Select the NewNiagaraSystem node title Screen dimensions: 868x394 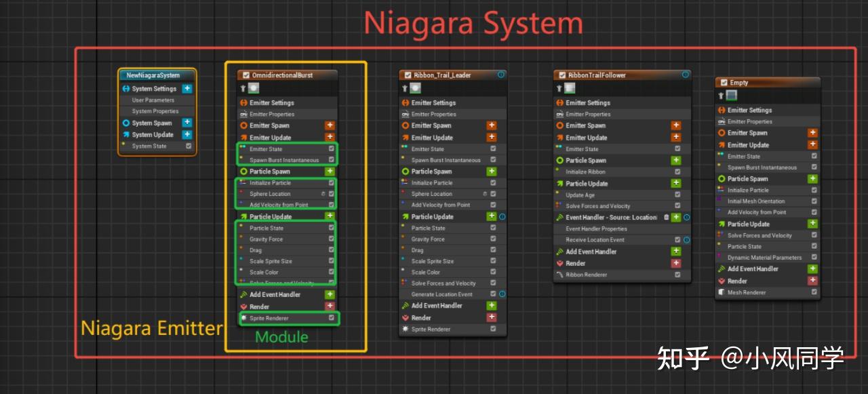(x=153, y=75)
